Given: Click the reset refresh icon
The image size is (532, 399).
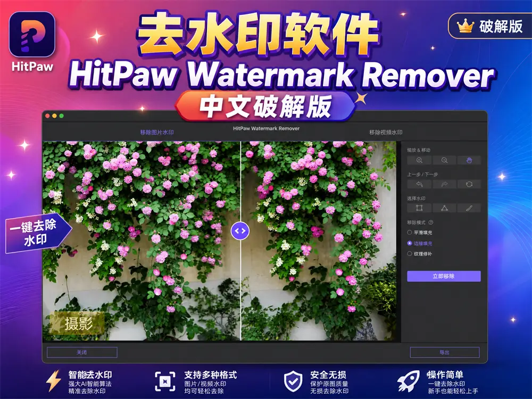Looking at the screenshot, I should click(x=469, y=184).
